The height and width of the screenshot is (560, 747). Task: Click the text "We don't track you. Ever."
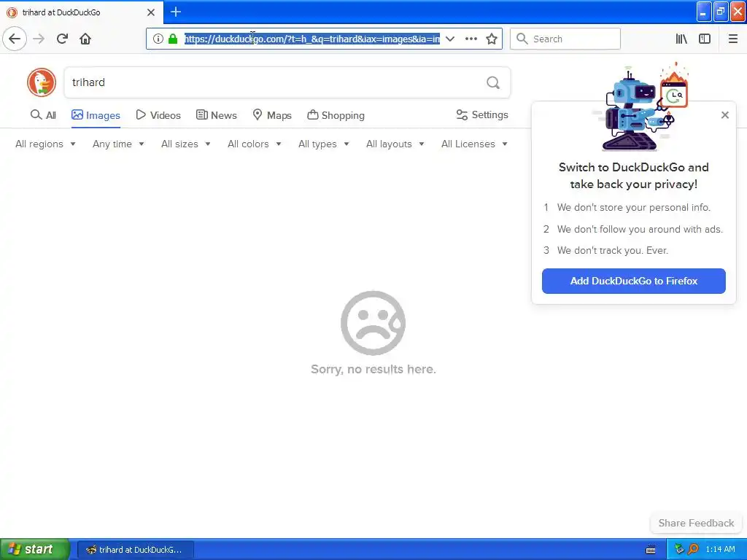613,251
